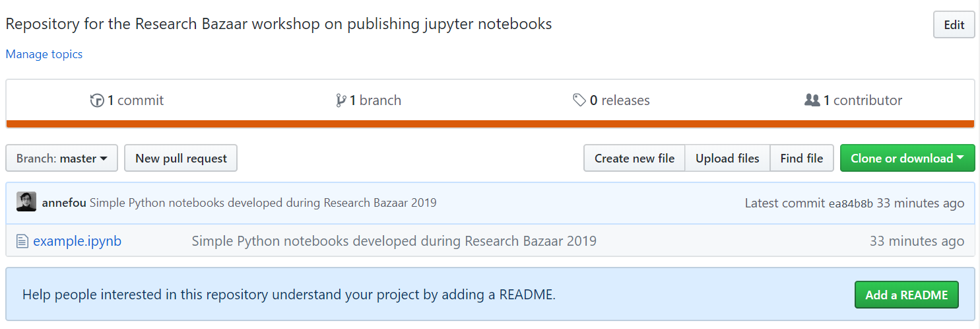The image size is (980, 329).
Task: Click the example.ipynb file icon
Action: tap(22, 241)
